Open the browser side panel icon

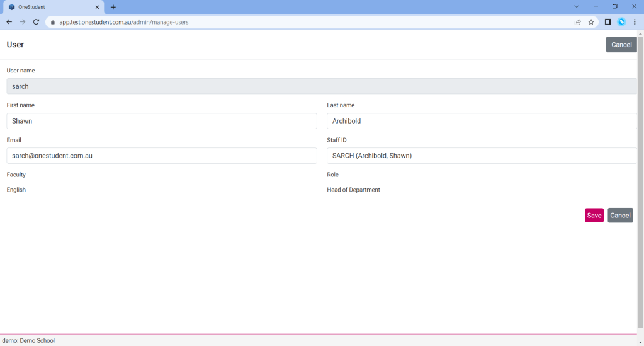pyautogui.click(x=607, y=22)
